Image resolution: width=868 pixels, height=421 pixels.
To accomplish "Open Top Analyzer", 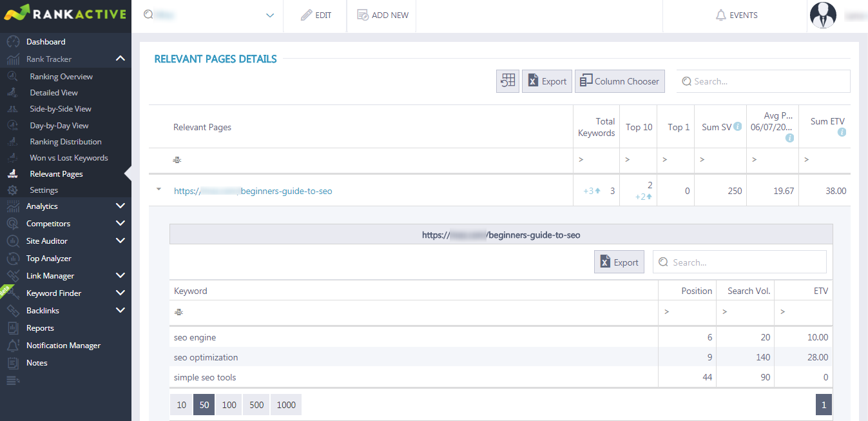I will point(49,259).
